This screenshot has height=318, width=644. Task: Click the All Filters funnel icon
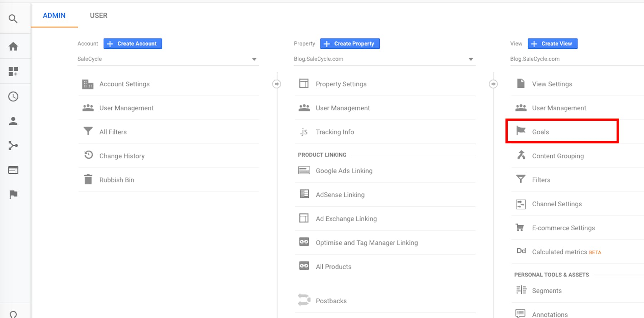[x=88, y=131]
